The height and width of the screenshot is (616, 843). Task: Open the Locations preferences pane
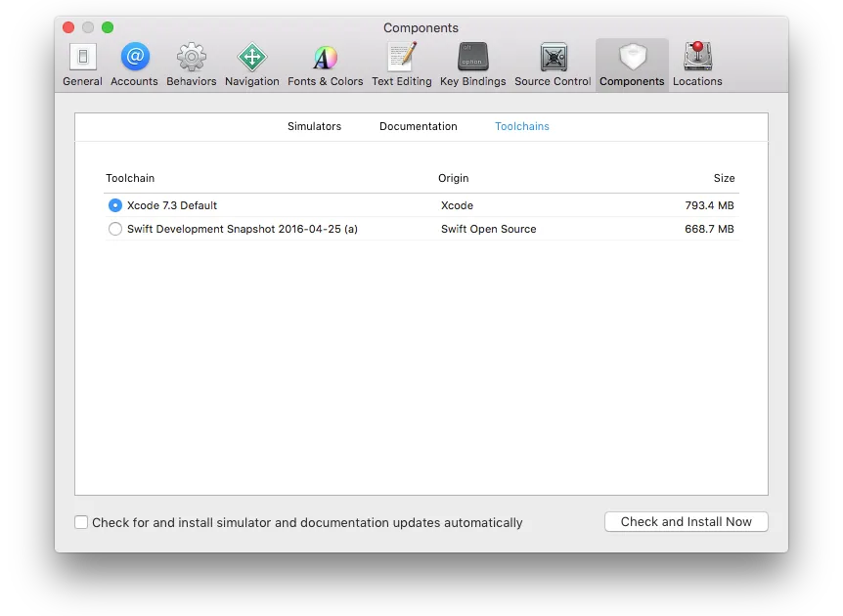[697, 65]
